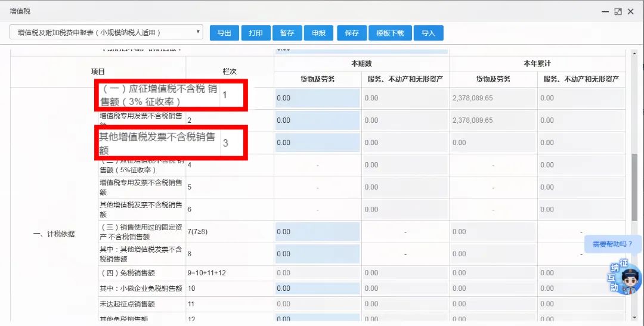Click the 导出 export button
Screen dimensions: 644x326
(x=224, y=33)
